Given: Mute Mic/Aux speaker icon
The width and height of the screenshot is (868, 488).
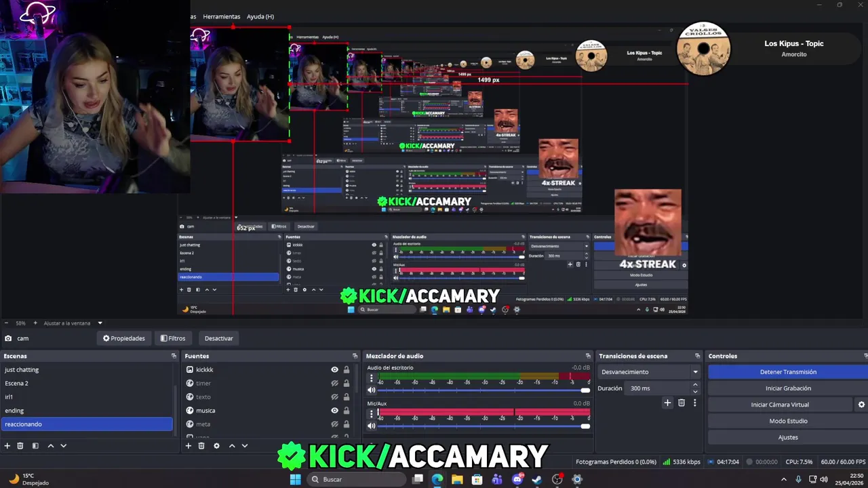Looking at the screenshot, I should (x=371, y=426).
